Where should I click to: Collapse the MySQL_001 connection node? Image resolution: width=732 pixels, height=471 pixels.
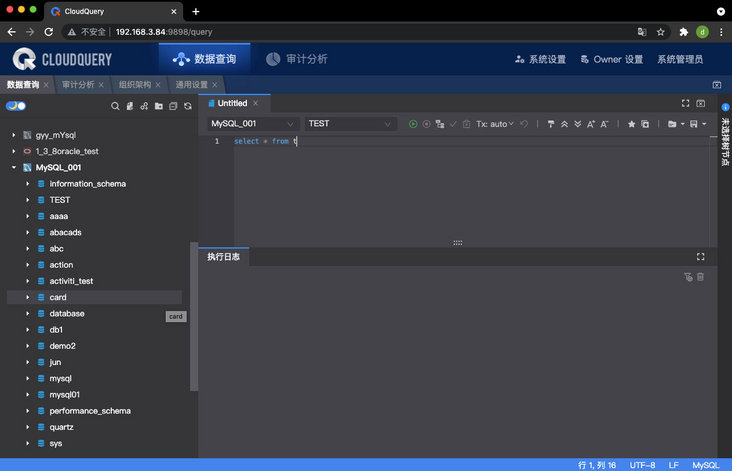14,167
